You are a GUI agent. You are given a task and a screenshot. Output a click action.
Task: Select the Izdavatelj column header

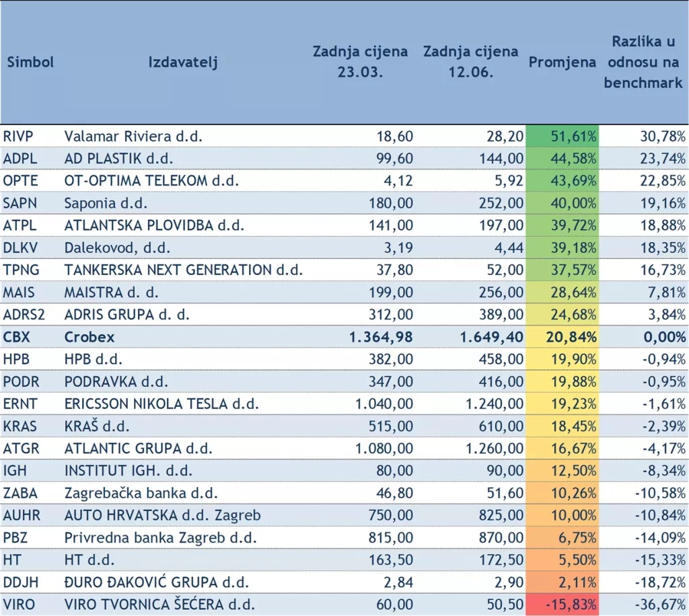coord(183,63)
